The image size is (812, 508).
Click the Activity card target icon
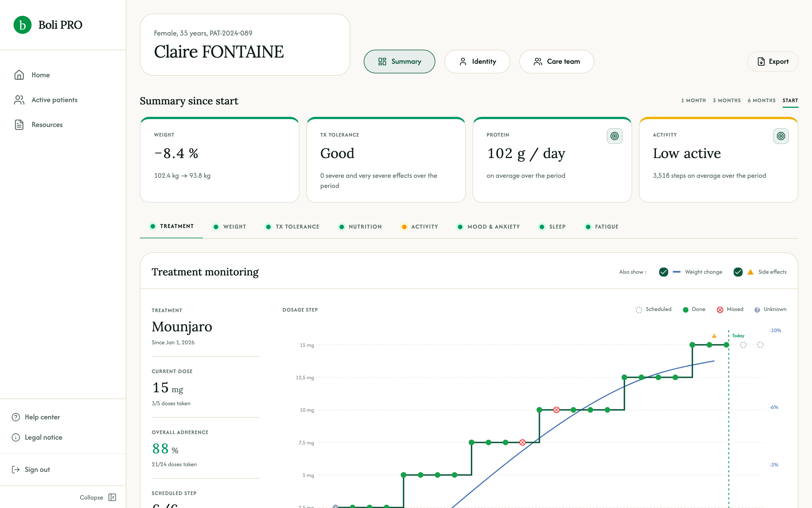pyautogui.click(x=781, y=136)
